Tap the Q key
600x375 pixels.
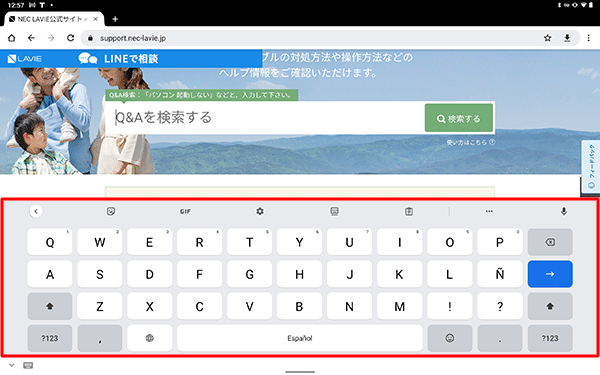click(x=50, y=242)
